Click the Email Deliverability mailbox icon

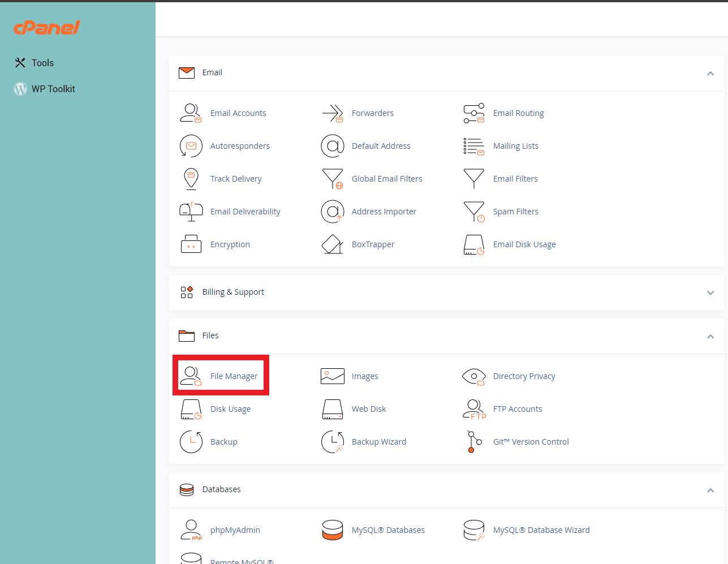[x=191, y=212]
